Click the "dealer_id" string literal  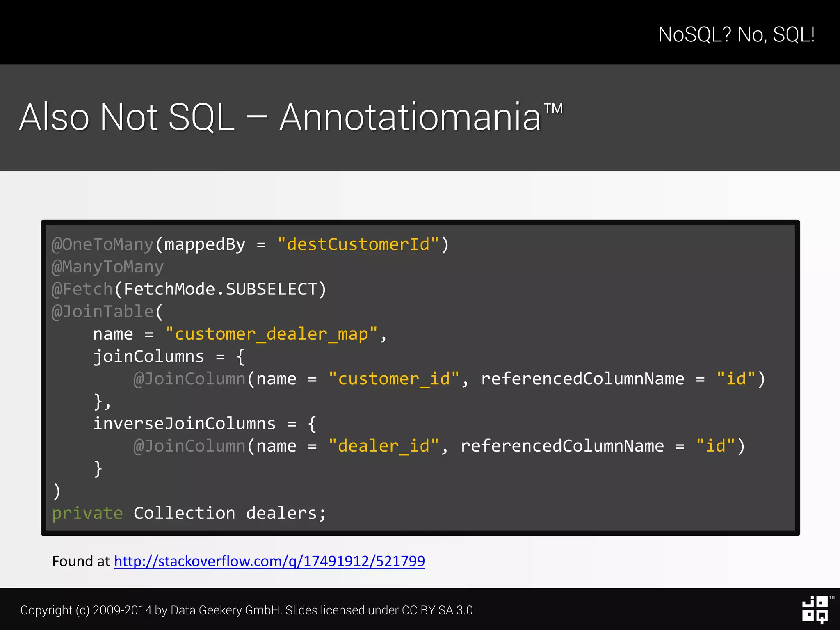383,446
